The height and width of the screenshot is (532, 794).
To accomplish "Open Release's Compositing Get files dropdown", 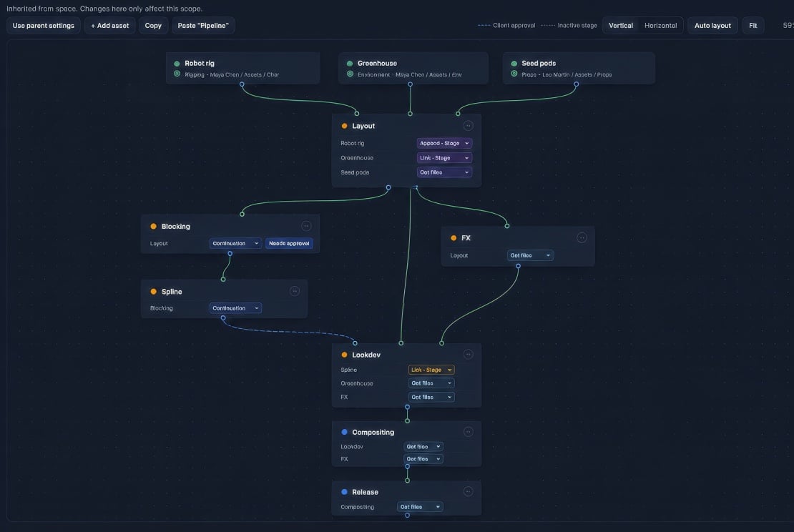I will click(420, 507).
